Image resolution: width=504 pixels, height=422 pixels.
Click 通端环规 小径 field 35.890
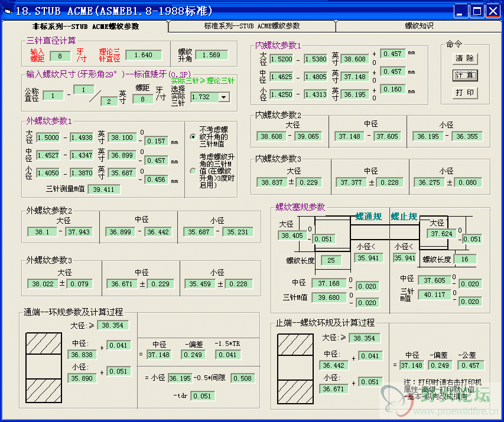82,378
